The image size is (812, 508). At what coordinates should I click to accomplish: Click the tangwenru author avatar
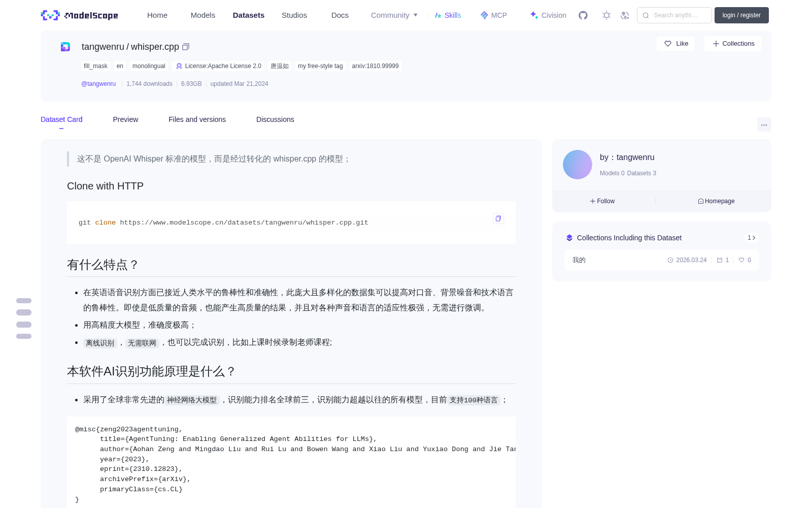pos(578,165)
